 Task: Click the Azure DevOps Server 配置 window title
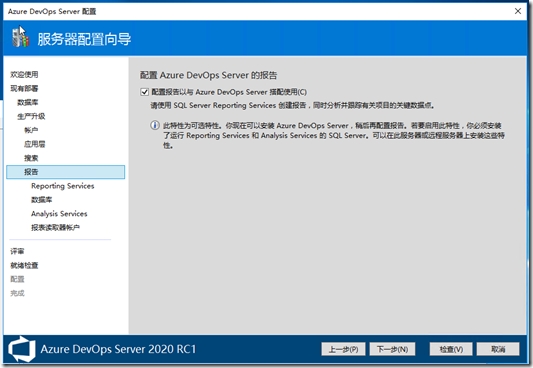[52, 12]
